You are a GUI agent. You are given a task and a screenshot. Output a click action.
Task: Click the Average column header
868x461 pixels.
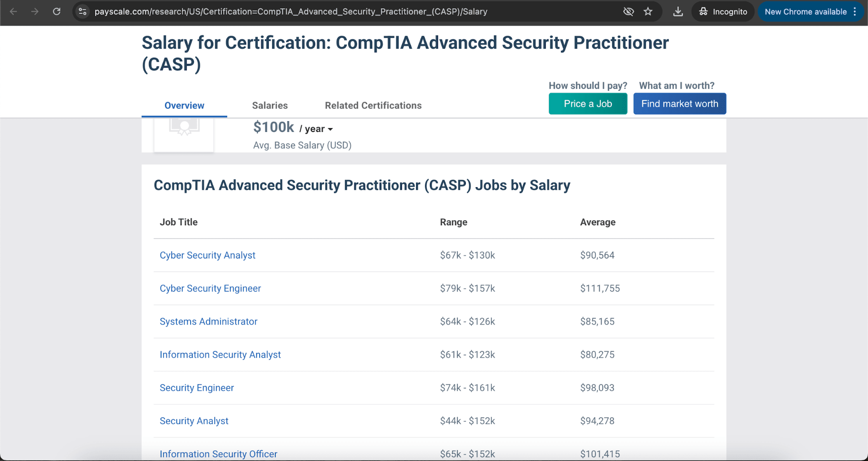pyautogui.click(x=597, y=222)
